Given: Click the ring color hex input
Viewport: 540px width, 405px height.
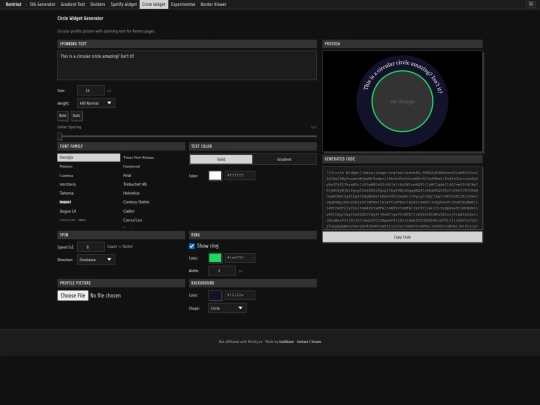Looking at the screenshot, I should (x=240, y=258).
